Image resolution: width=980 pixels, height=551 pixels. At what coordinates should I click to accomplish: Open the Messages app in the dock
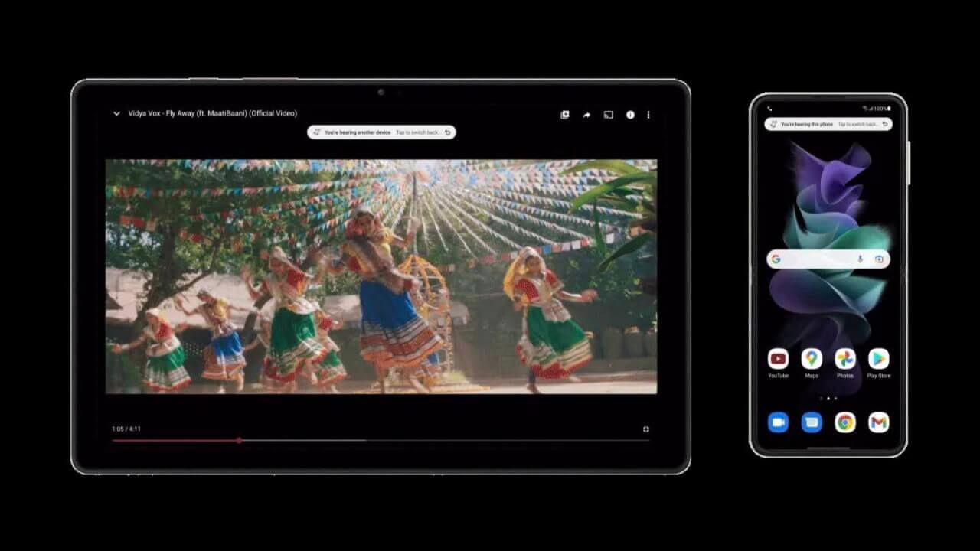[812, 422]
